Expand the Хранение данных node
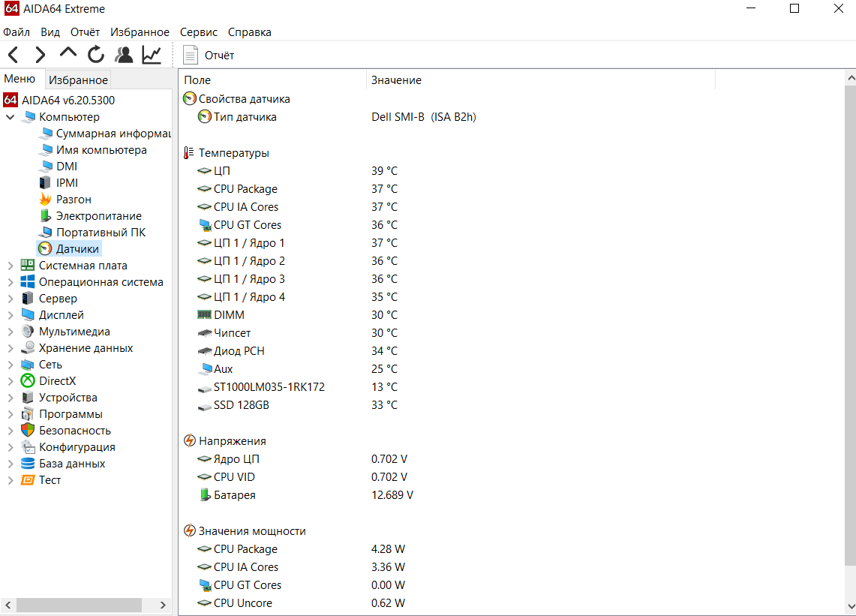Image resolution: width=856 pixels, height=616 pixels. (10, 348)
